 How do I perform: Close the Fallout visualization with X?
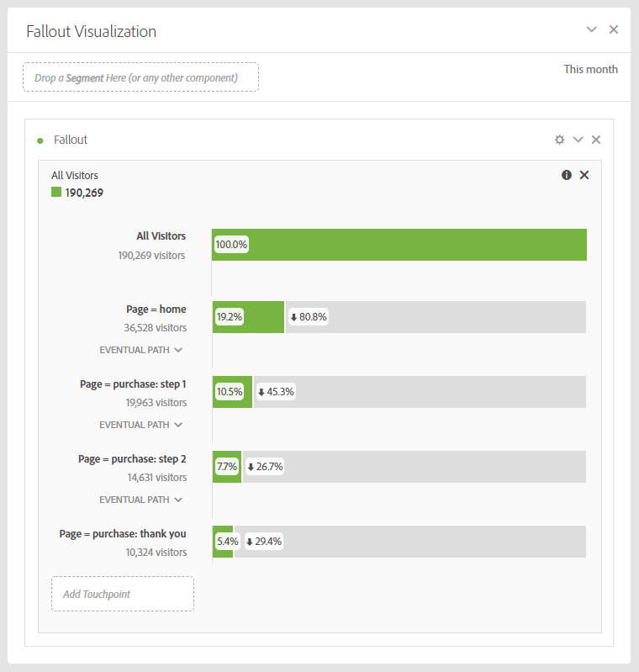point(596,140)
